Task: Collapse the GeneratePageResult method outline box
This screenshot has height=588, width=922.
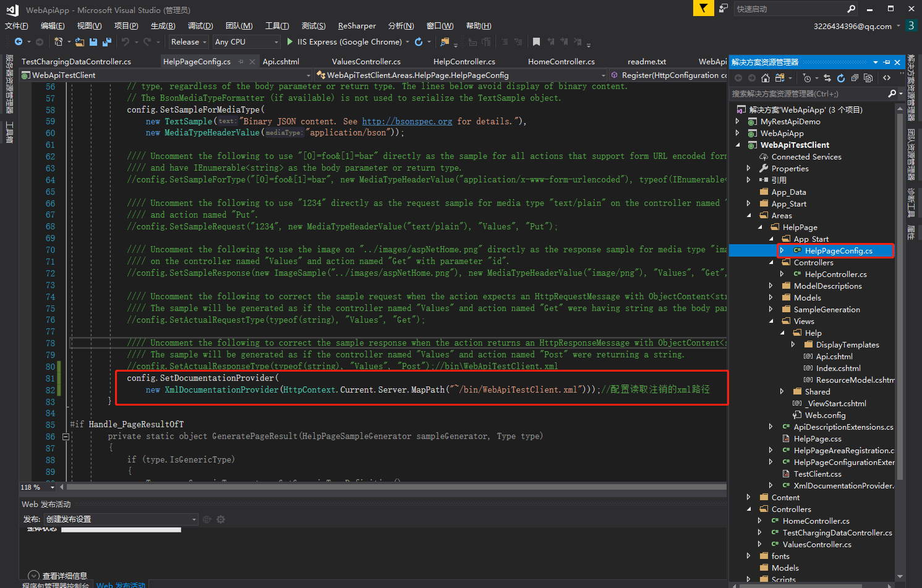Action: pos(66,437)
